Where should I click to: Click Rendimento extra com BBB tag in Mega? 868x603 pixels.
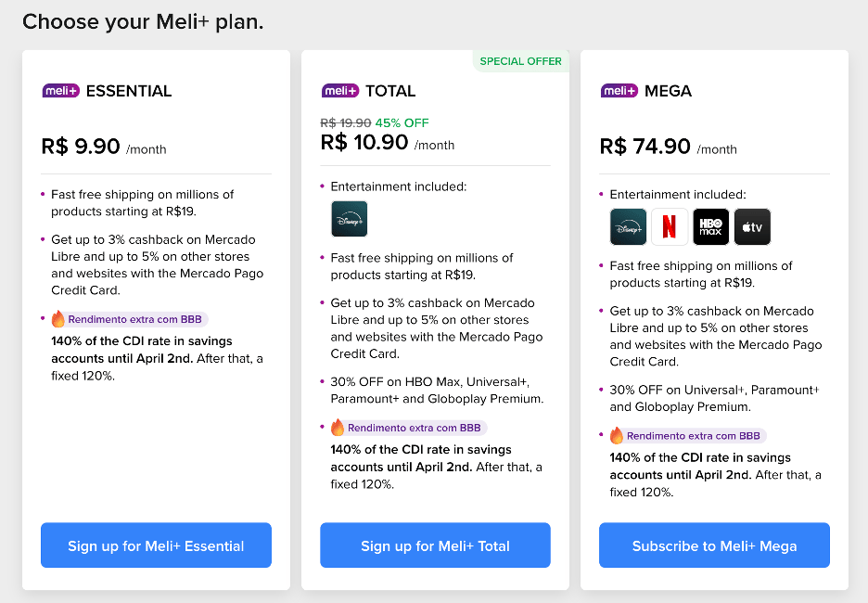689,436
